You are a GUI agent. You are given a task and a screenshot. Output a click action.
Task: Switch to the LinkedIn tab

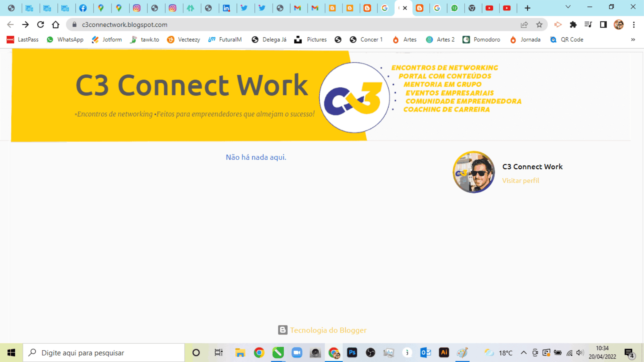tap(226, 8)
